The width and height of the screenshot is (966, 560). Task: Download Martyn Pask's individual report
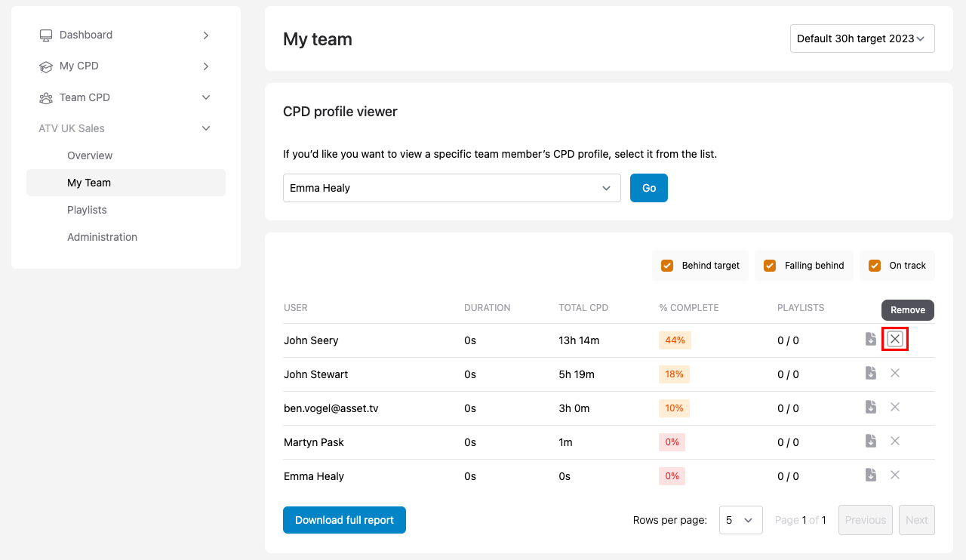(x=871, y=441)
